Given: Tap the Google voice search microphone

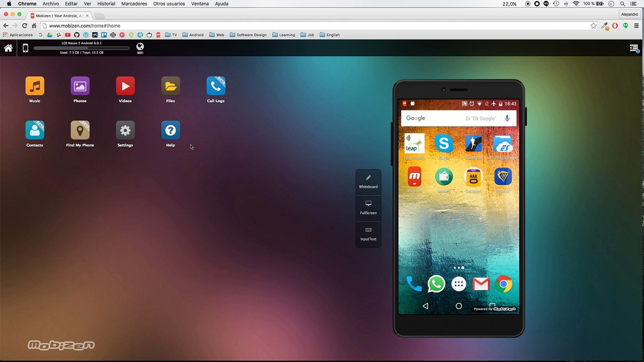Looking at the screenshot, I should coord(507,118).
